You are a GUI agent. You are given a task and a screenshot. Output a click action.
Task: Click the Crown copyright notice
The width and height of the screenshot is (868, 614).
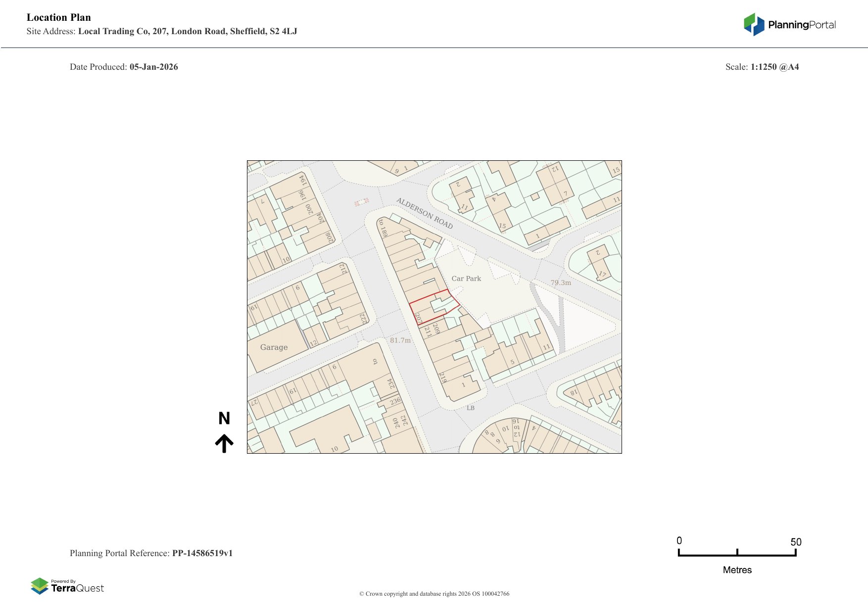point(434,594)
